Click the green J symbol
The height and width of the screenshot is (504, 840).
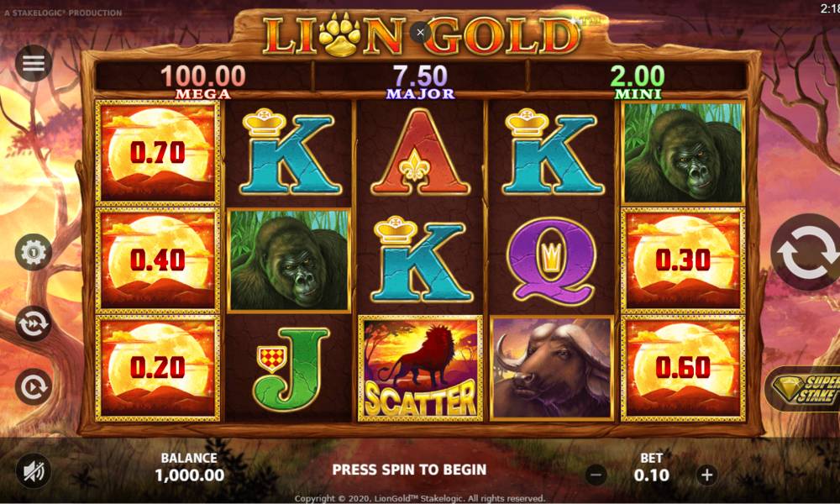[290, 369]
